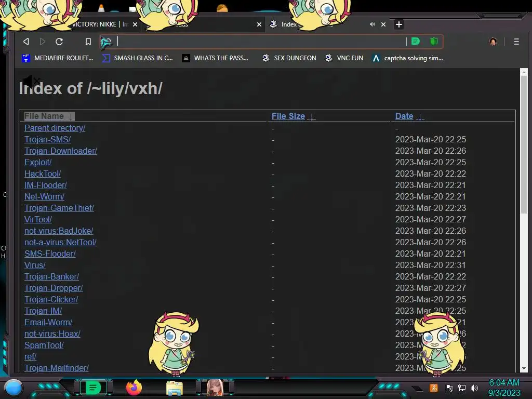This screenshot has width=532, height=399.
Task: Close the VICTORY: NIKKE tab
Action: pos(135,24)
